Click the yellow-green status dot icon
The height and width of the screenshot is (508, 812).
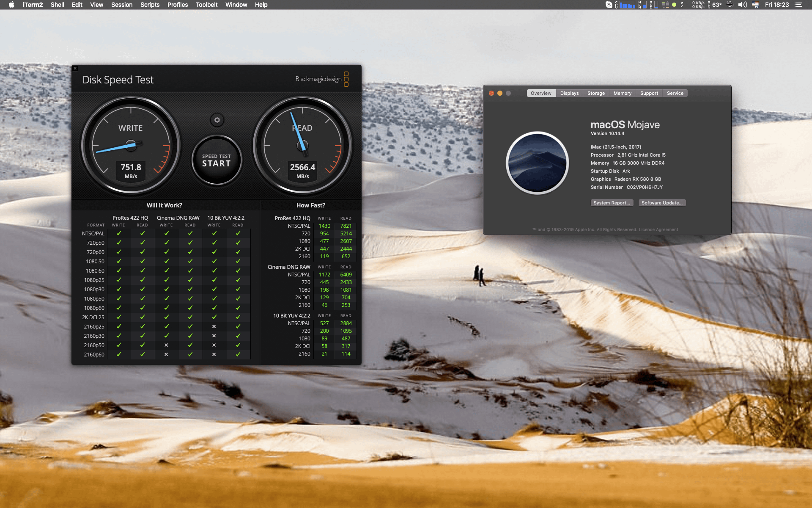pyautogui.click(x=674, y=5)
